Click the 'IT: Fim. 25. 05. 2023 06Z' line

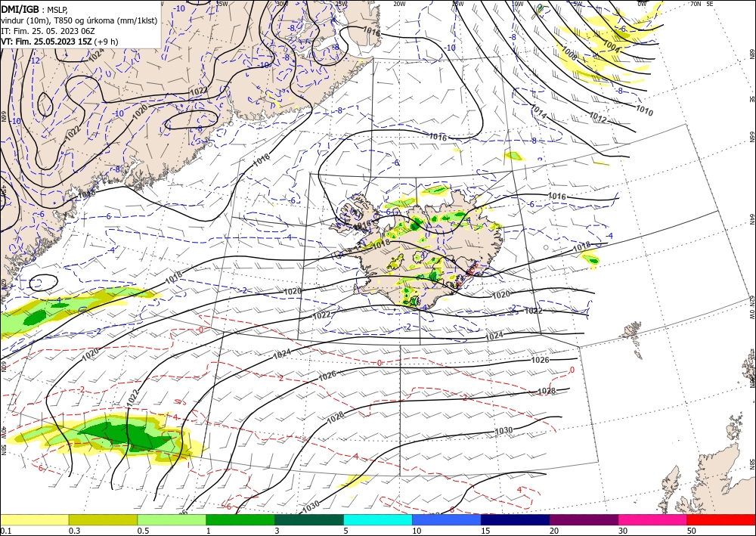(x=48, y=31)
